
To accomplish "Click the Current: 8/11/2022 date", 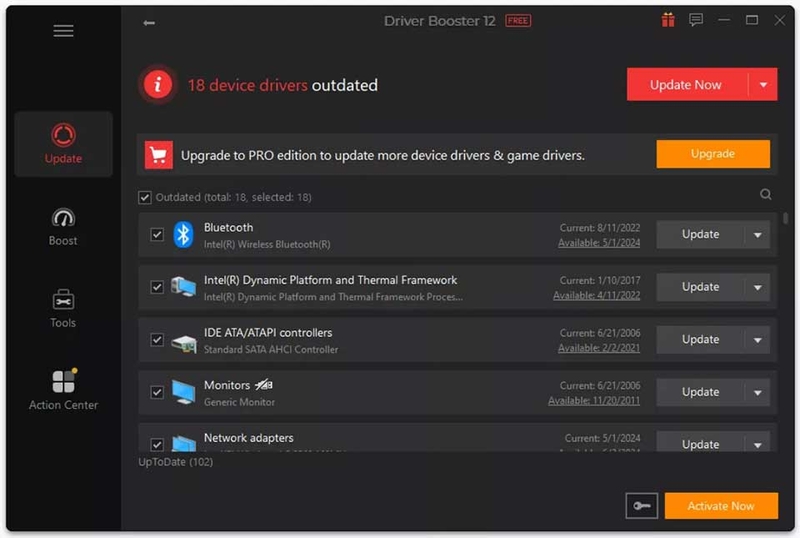I will coord(599,228).
